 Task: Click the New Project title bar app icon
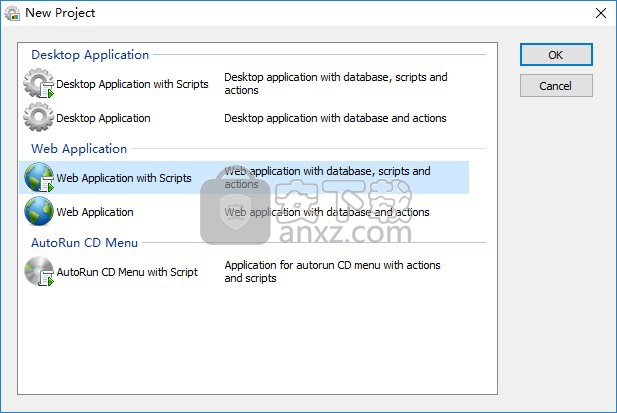pos(12,13)
